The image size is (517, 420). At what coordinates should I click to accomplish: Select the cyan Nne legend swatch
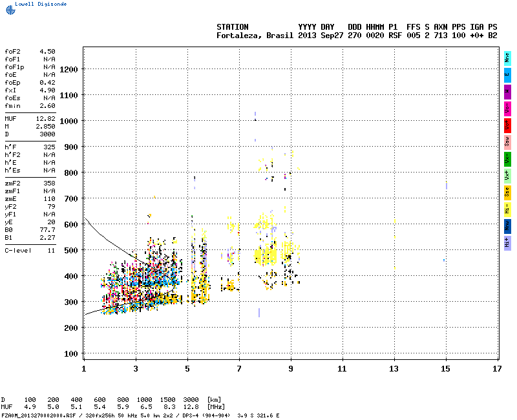pos(507,58)
